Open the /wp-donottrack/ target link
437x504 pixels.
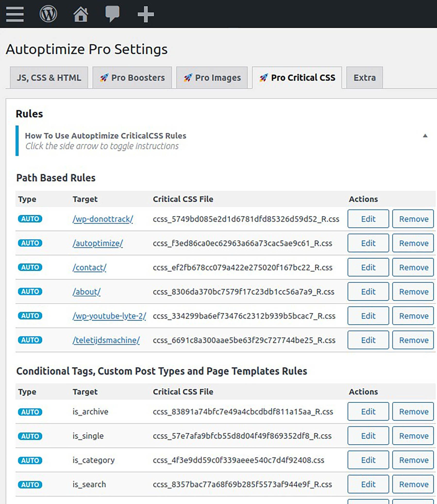point(103,219)
